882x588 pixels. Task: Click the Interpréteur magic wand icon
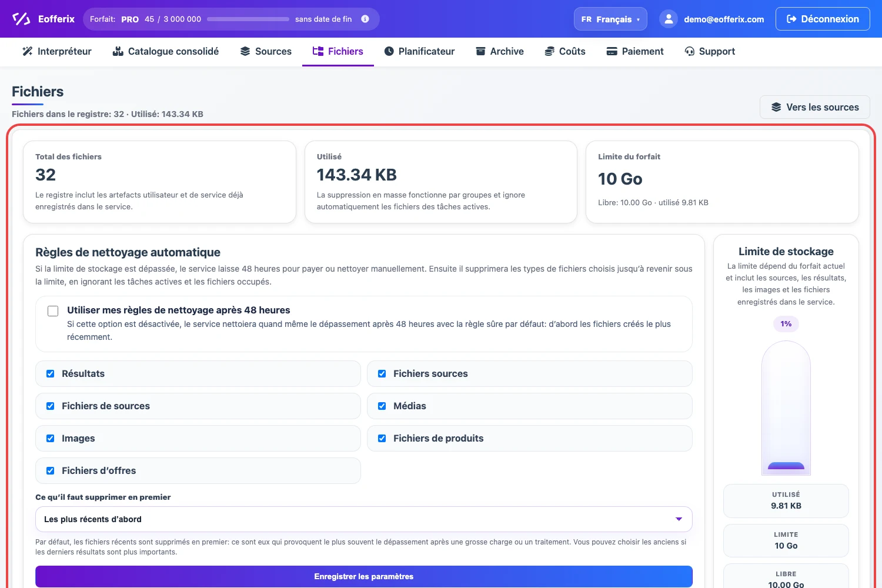pyautogui.click(x=28, y=51)
